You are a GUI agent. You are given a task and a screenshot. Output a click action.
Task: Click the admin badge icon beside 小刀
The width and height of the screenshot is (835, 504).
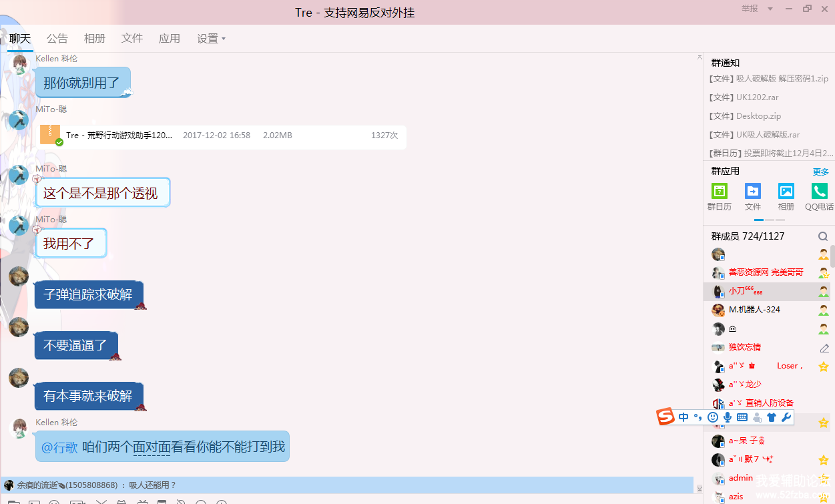pyautogui.click(x=824, y=291)
